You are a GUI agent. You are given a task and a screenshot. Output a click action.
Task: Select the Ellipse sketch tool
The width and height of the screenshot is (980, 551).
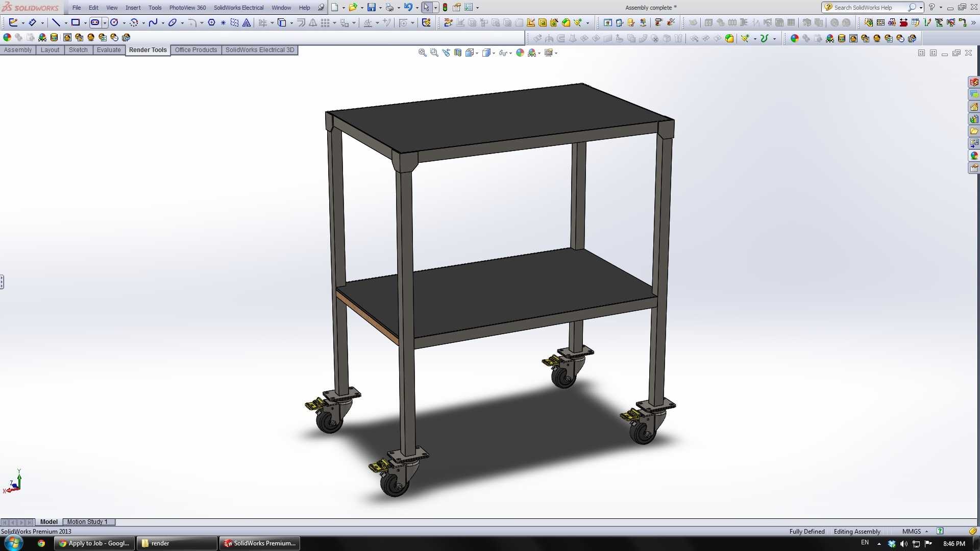point(173,22)
